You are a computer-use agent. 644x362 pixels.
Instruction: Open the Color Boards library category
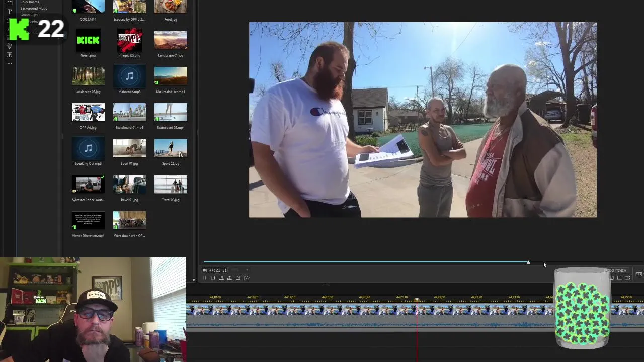click(29, 2)
